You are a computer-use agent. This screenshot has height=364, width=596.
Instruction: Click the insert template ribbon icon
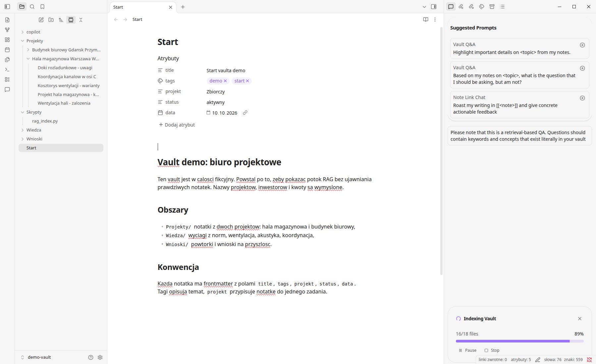tap(7, 60)
